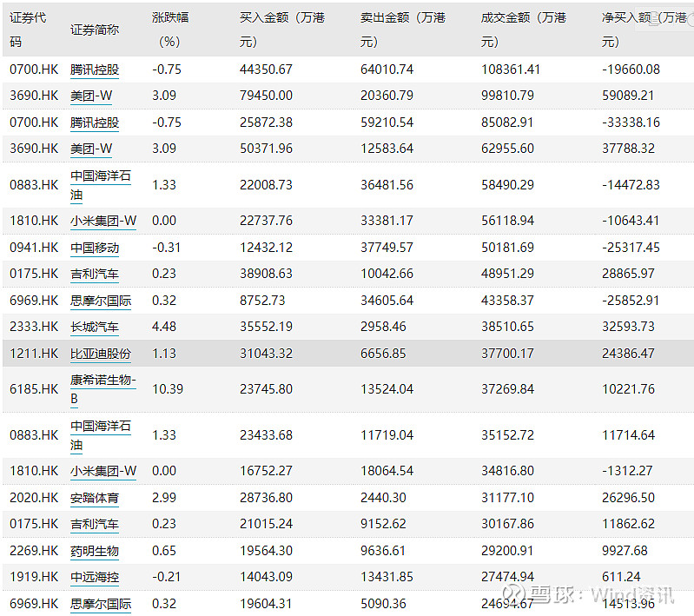
Task: Open the 安踏体育 stock link
Action: coord(95,498)
